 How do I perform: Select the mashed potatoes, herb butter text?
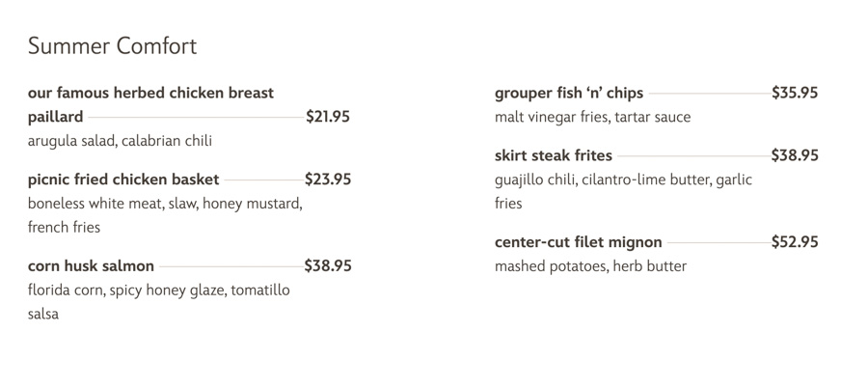(x=590, y=266)
